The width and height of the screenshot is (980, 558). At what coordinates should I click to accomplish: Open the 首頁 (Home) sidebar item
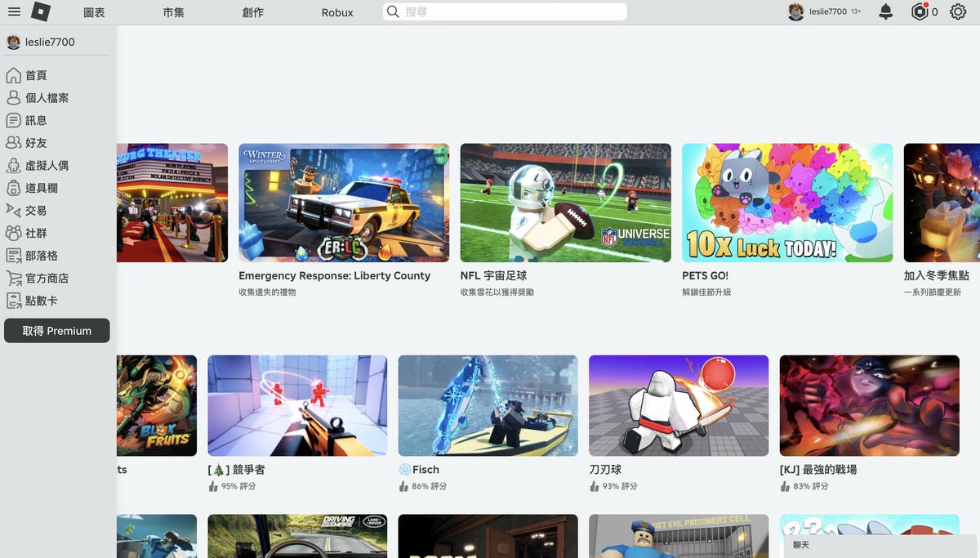34,74
